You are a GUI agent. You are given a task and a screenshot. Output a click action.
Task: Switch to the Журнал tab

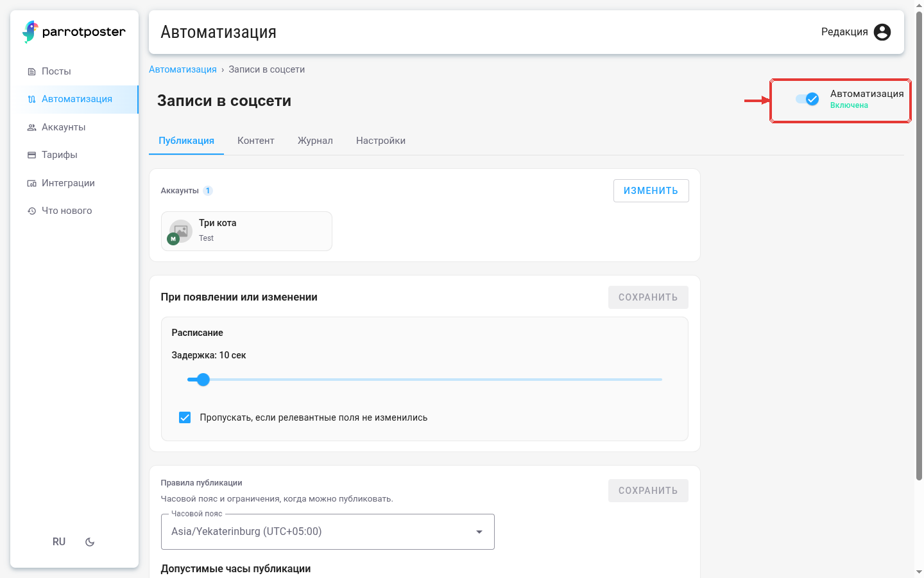(x=315, y=141)
